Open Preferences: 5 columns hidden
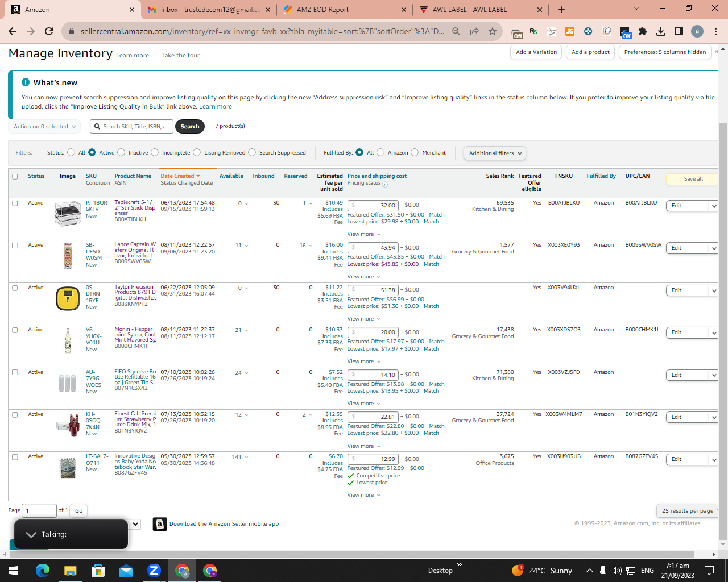This screenshot has height=582, width=728. coord(665,52)
